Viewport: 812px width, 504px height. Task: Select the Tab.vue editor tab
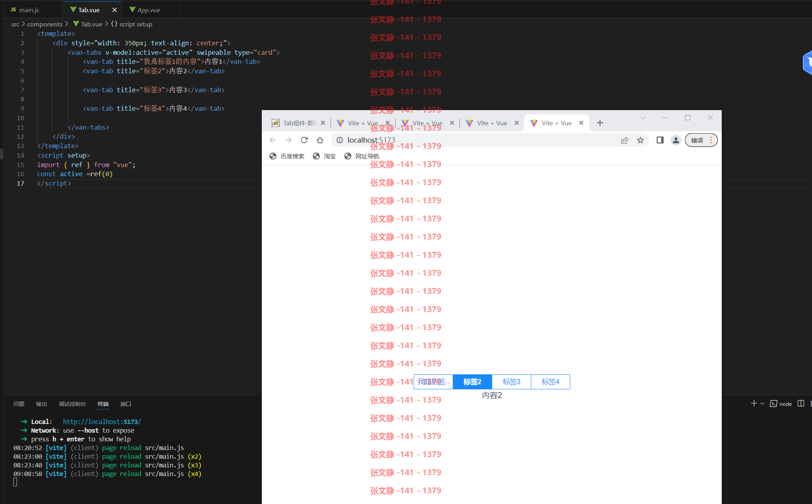[x=88, y=10]
